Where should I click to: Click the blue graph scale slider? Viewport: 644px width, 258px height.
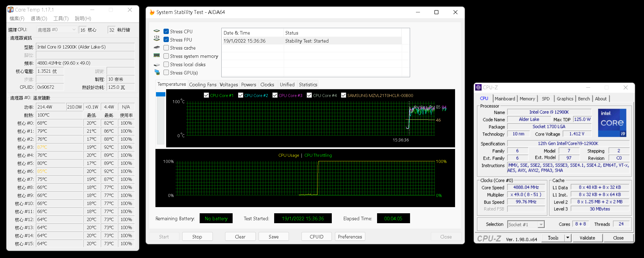pyautogui.click(x=161, y=94)
